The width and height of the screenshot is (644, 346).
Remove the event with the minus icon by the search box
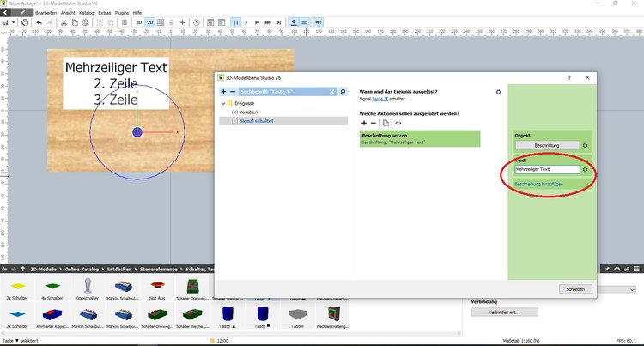pyautogui.click(x=233, y=92)
